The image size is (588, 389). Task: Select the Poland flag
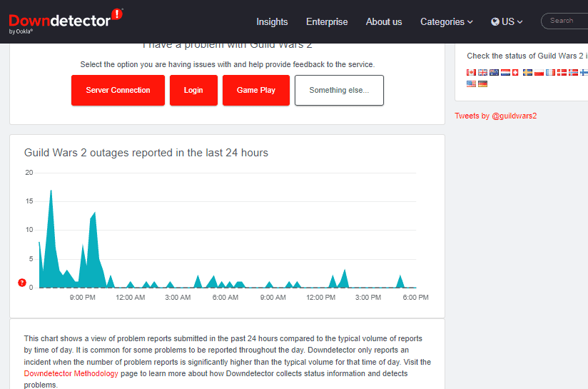tap(539, 72)
